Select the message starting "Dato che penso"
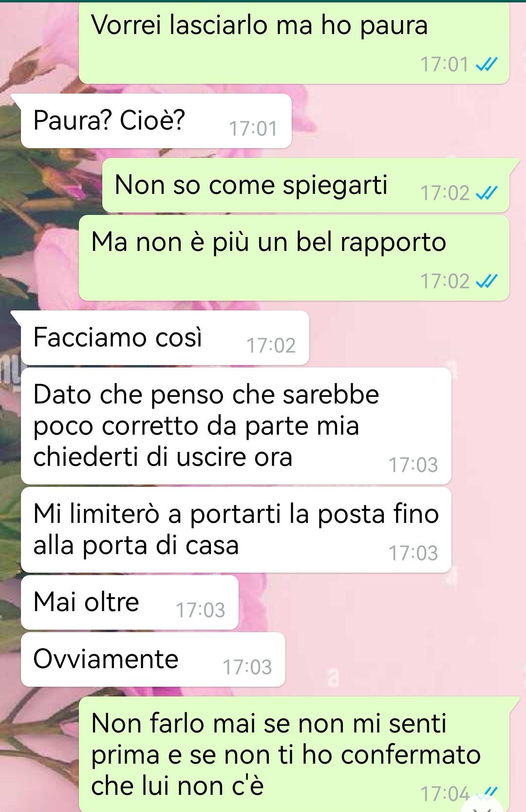Viewport: 526px width, 812px height. tap(236, 426)
